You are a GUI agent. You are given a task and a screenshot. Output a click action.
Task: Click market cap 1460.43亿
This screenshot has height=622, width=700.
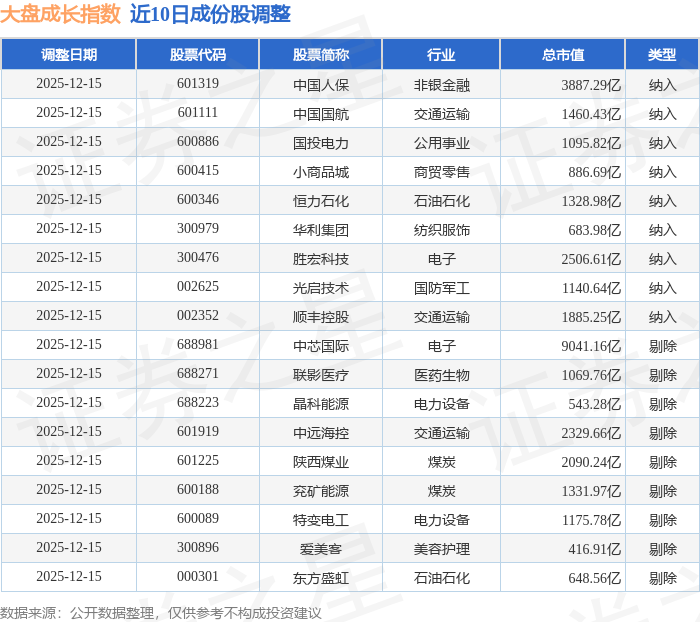point(591,114)
